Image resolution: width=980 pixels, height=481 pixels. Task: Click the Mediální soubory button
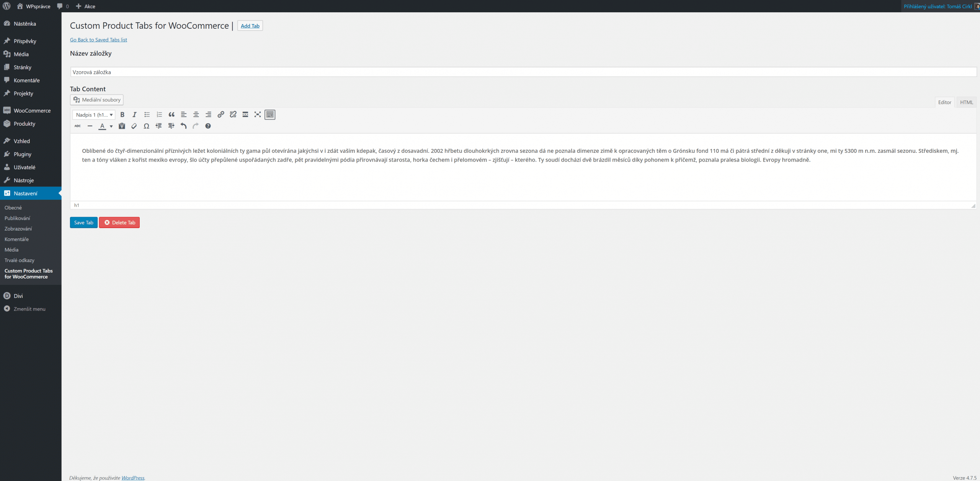97,100
